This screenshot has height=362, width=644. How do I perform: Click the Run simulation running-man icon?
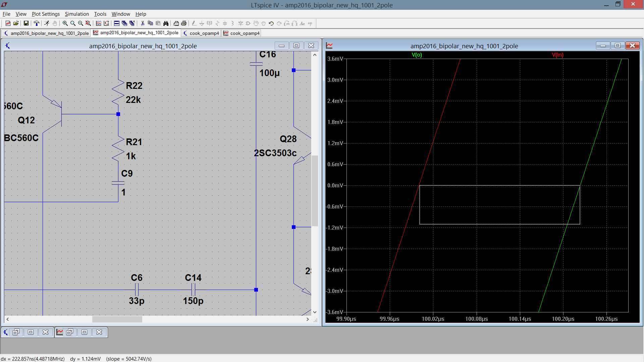(x=47, y=23)
